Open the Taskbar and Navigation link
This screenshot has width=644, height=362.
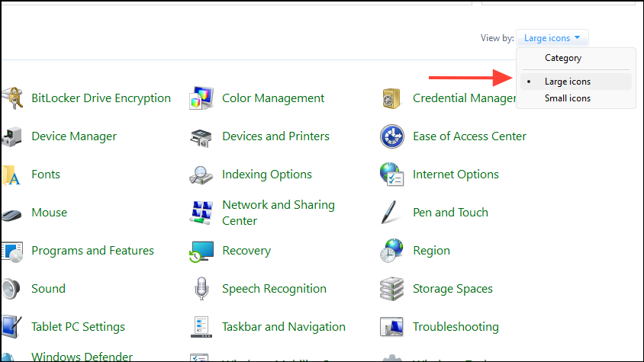pyautogui.click(x=284, y=327)
